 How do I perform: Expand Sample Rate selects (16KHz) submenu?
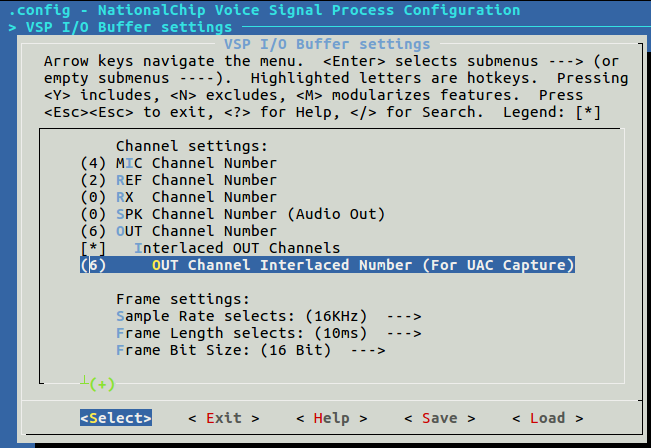269,316
